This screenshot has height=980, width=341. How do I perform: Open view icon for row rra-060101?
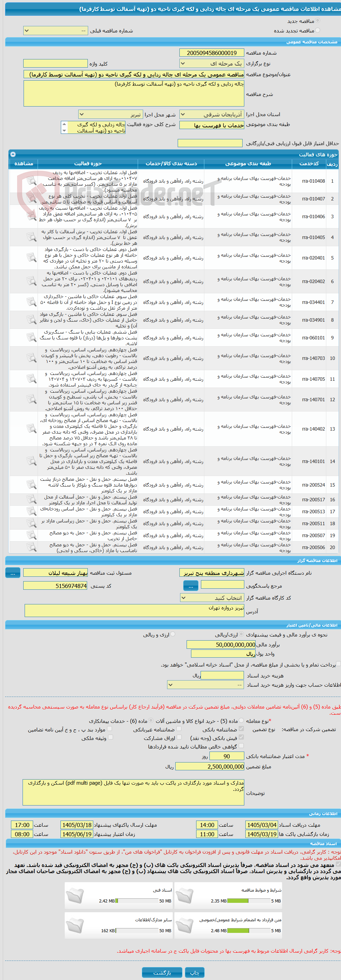coord(31,337)
